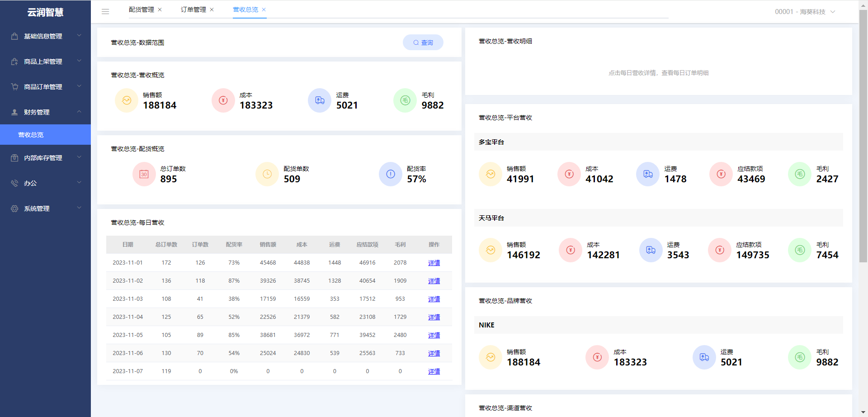
Task: Select the 营收总览 tab
Action: tap(245, 9)
